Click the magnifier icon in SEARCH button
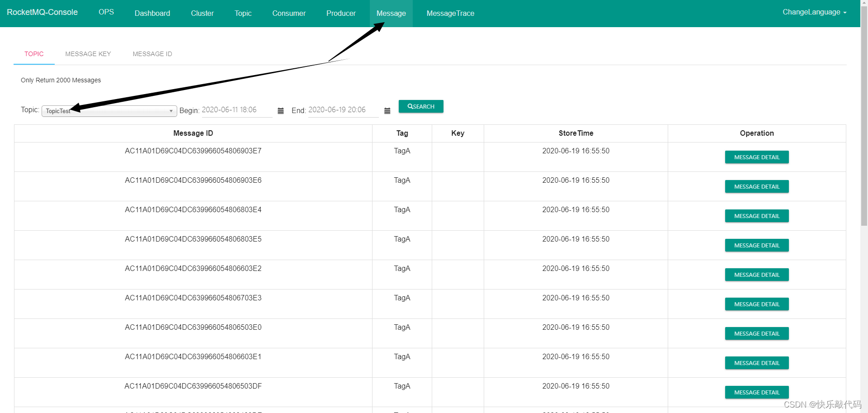The width and height of the screenshot is (868, 413). click(x=410, y=106)
